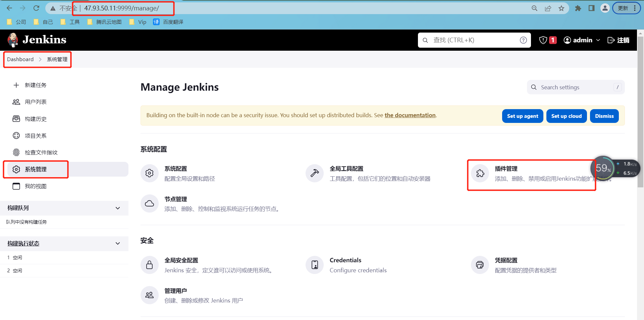This screenshot has width=644, height=320.
Task: Go to Dashboard breadcrumb
Action: [20, 59]
